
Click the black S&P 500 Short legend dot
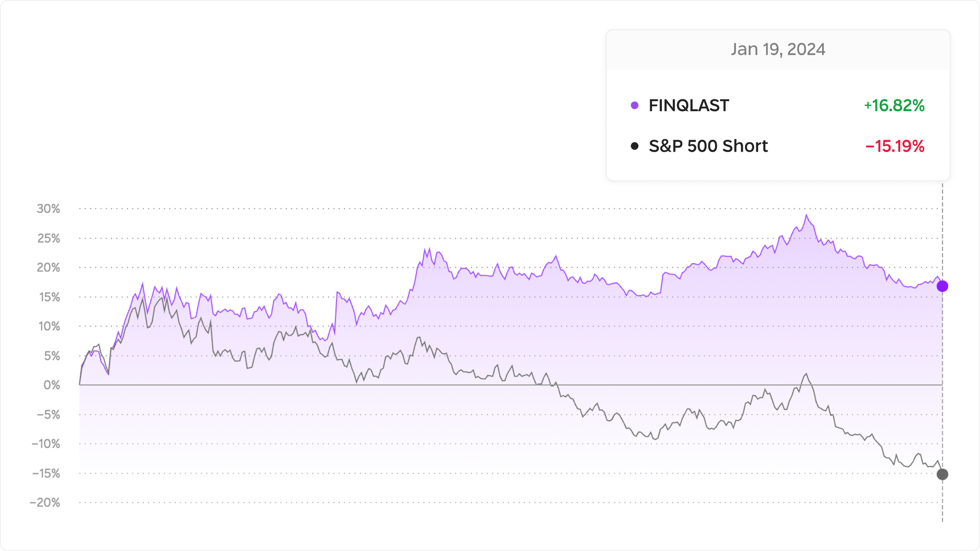[x=635, y=146]
